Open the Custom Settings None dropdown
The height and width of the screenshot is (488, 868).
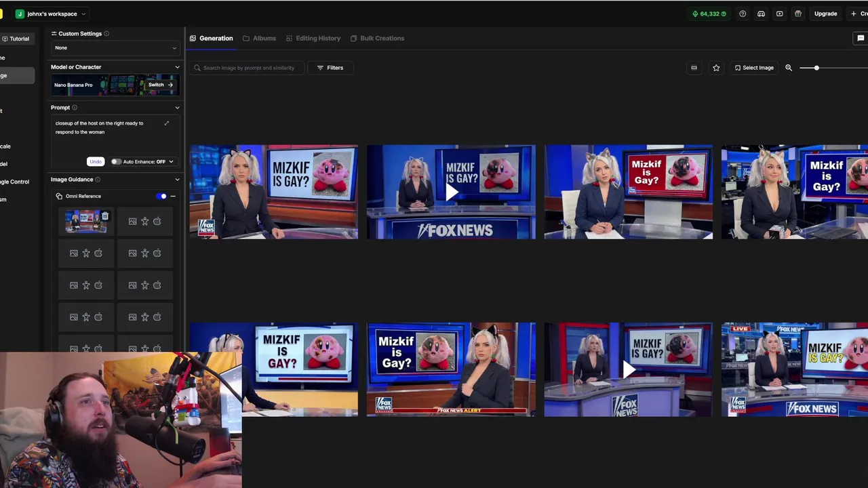point(115,48)
